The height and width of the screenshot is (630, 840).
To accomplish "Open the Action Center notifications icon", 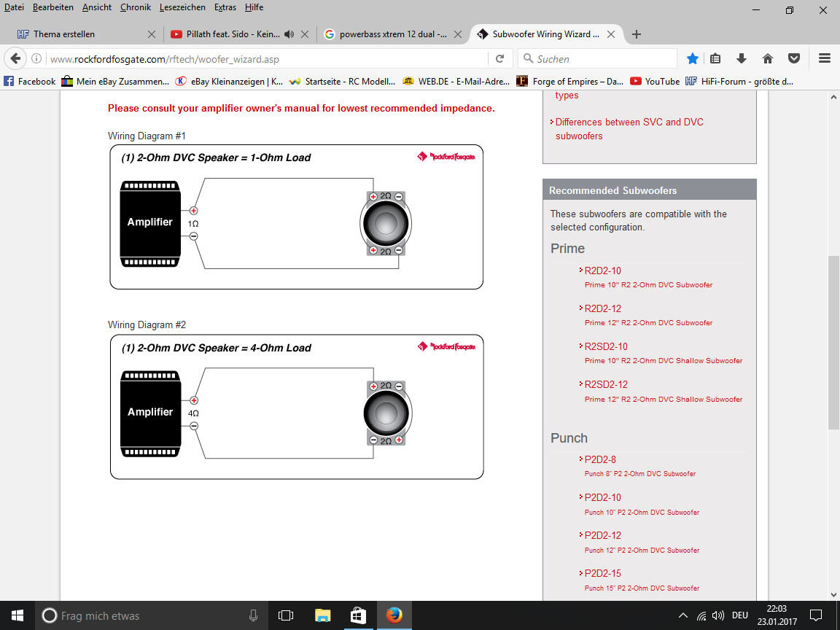I will click(x=816, y=615).
